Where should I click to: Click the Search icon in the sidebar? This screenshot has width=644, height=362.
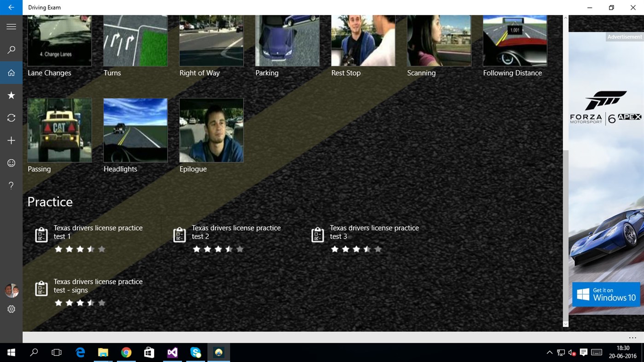(x=11, y=50)
